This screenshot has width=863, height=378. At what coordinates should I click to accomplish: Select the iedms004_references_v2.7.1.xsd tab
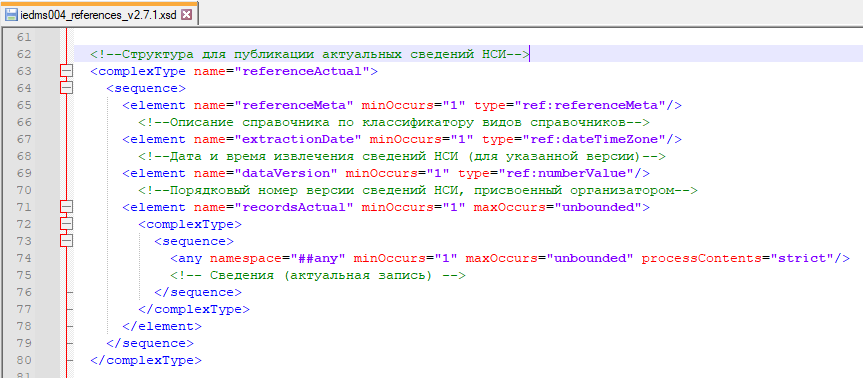[99, 15]
